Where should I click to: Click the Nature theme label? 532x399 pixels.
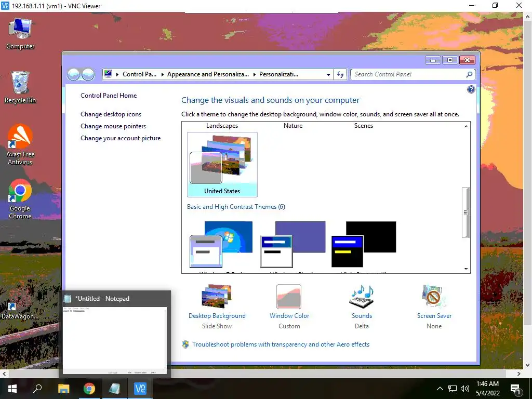293,126
